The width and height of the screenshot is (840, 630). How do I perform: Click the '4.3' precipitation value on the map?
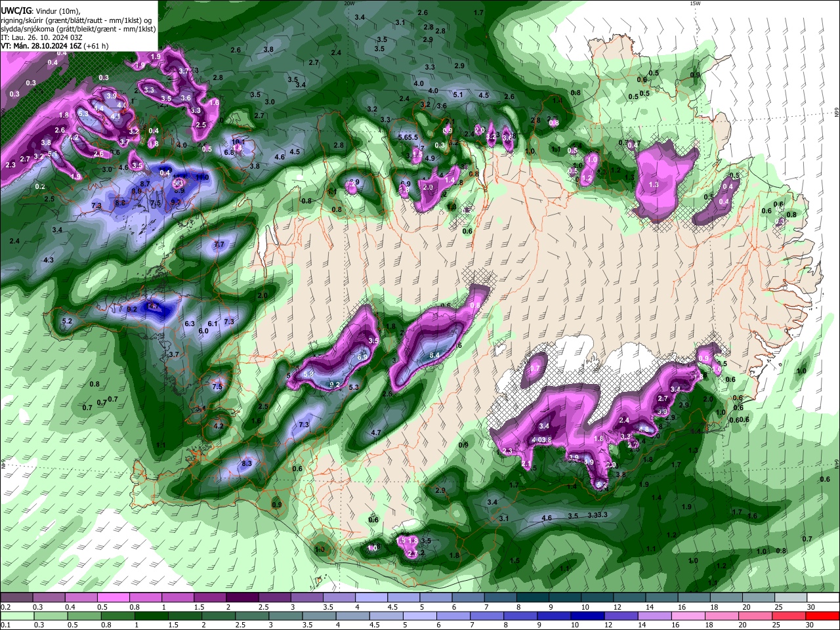click(x=49, y=261)
